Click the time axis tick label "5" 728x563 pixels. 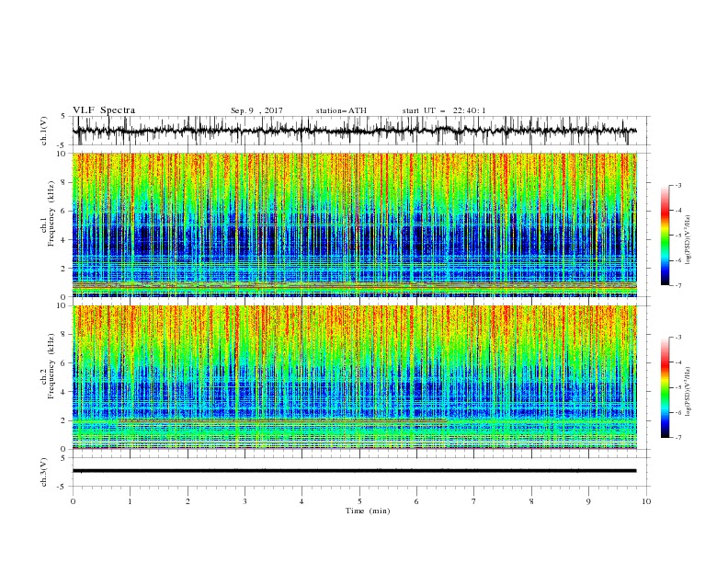(359, 501)
